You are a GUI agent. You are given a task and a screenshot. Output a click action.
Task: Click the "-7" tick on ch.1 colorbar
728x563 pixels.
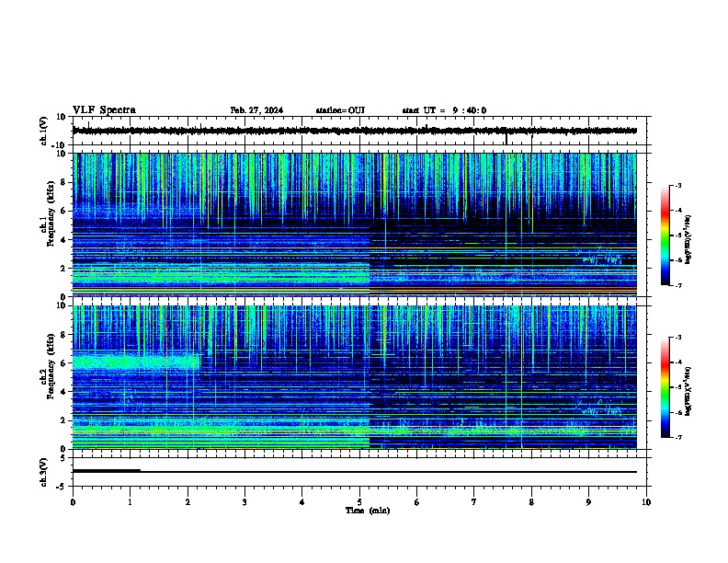[x=677, y=285]
